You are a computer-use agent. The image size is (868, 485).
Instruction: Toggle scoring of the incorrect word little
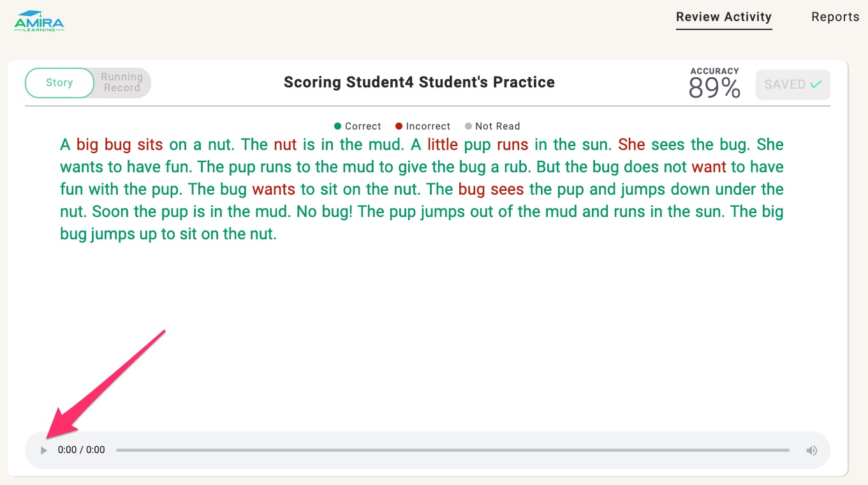pyautogui.click(x=443, y=145)
